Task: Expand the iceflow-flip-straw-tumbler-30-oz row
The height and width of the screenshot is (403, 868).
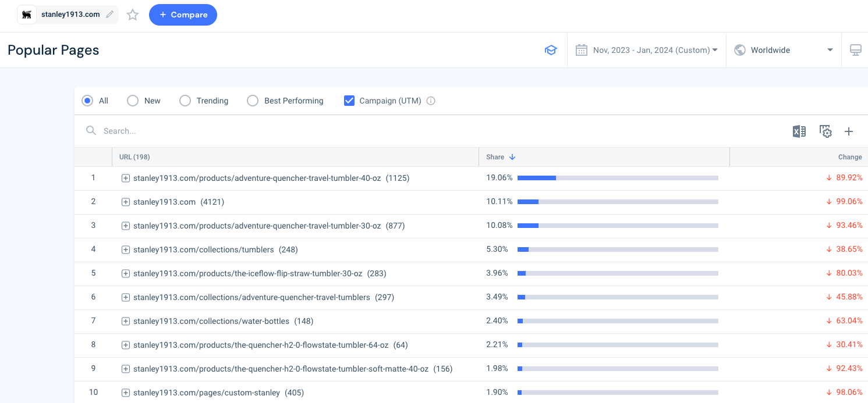Action: (125, 274)
